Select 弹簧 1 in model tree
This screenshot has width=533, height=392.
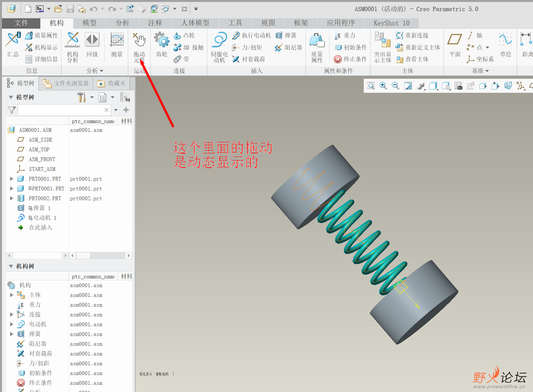[40, 208]
